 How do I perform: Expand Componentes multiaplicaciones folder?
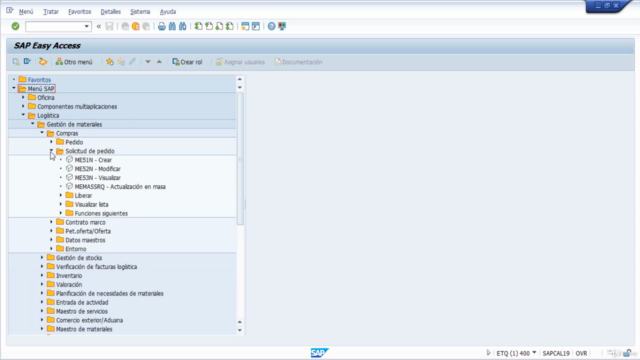[x=23, y=106]
